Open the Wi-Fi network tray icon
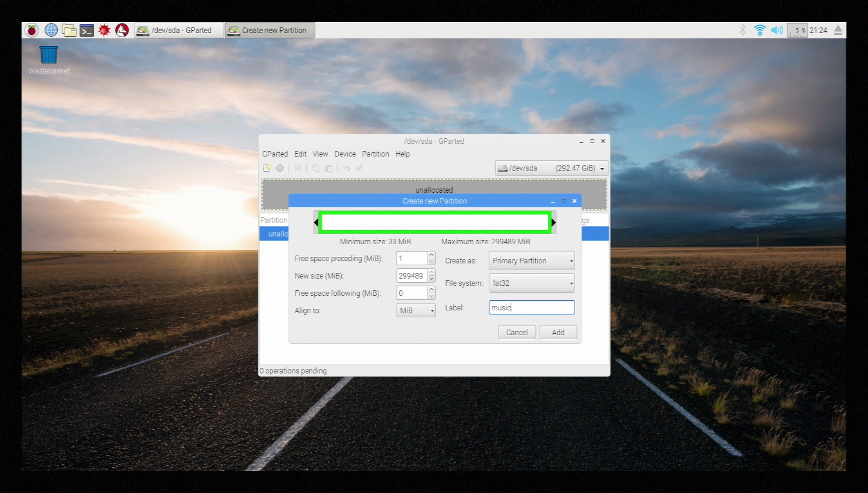 [759, 30]
